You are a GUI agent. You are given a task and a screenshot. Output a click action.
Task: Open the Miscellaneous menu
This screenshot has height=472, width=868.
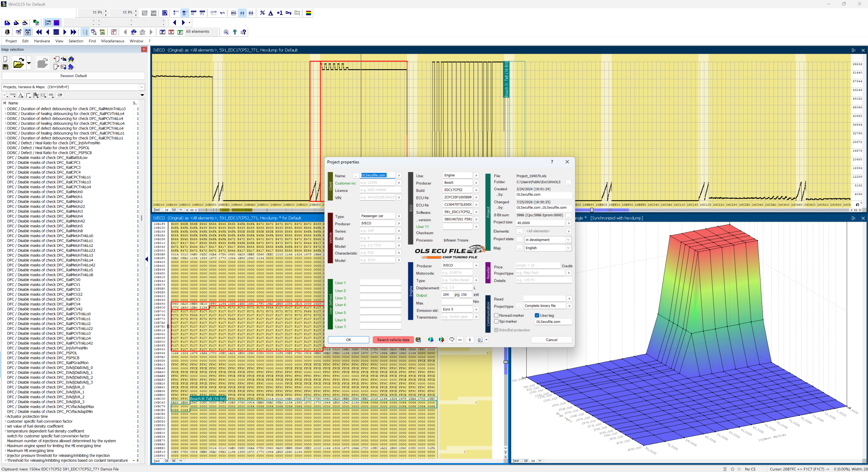pyautogui.click(x=113, y=41)
